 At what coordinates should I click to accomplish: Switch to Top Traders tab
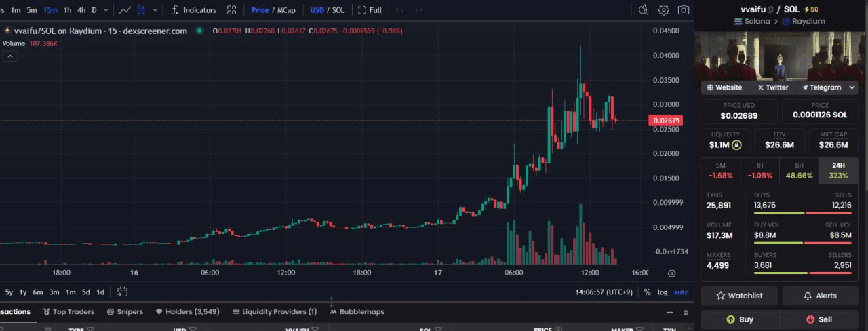coord(68,312)
